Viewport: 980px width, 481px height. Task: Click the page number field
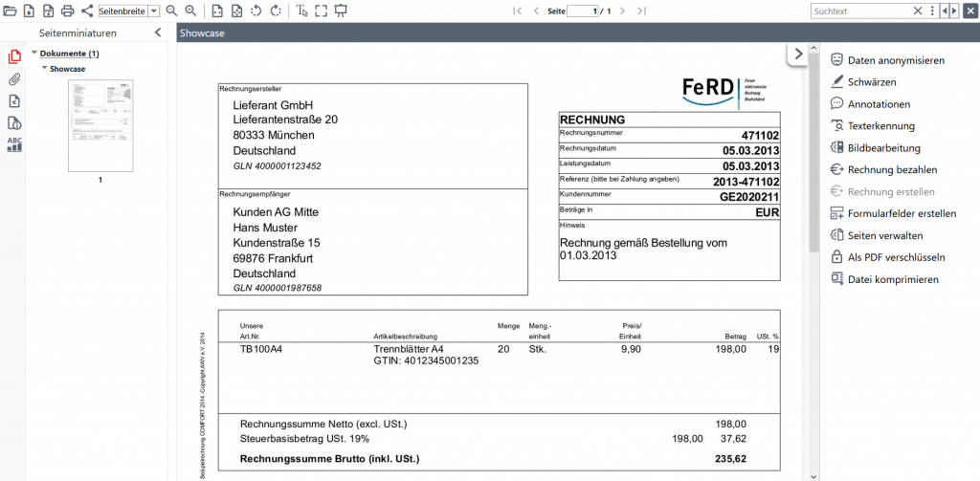583,11
